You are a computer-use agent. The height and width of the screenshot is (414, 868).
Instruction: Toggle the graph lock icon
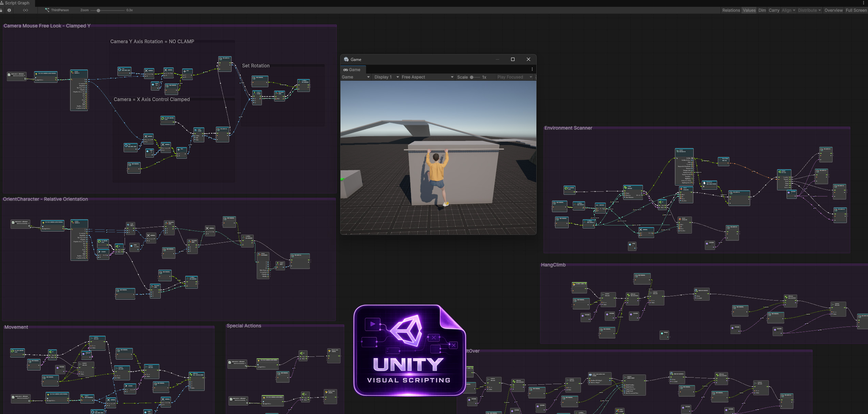pyautogui.click(x=1, y=10)
